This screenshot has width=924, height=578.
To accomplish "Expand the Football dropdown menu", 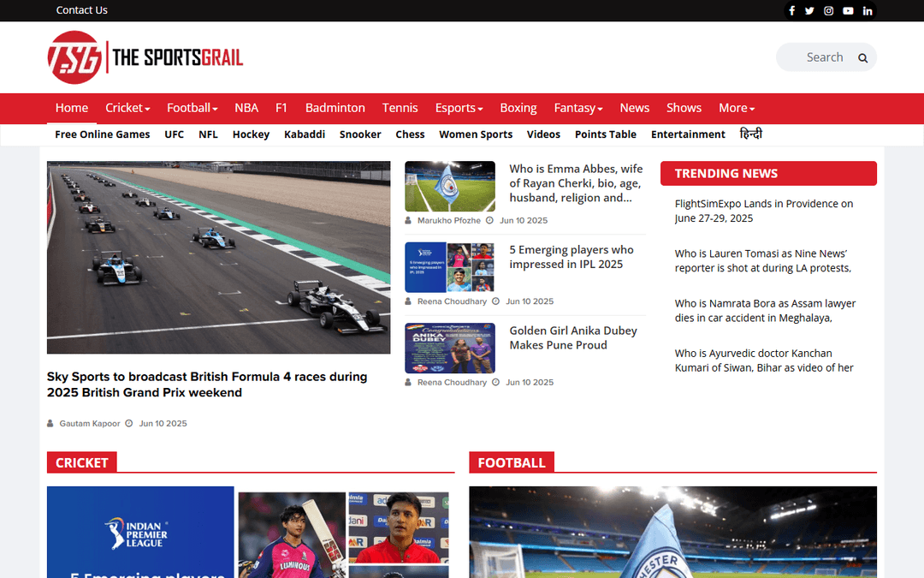I will pos(192,108).
